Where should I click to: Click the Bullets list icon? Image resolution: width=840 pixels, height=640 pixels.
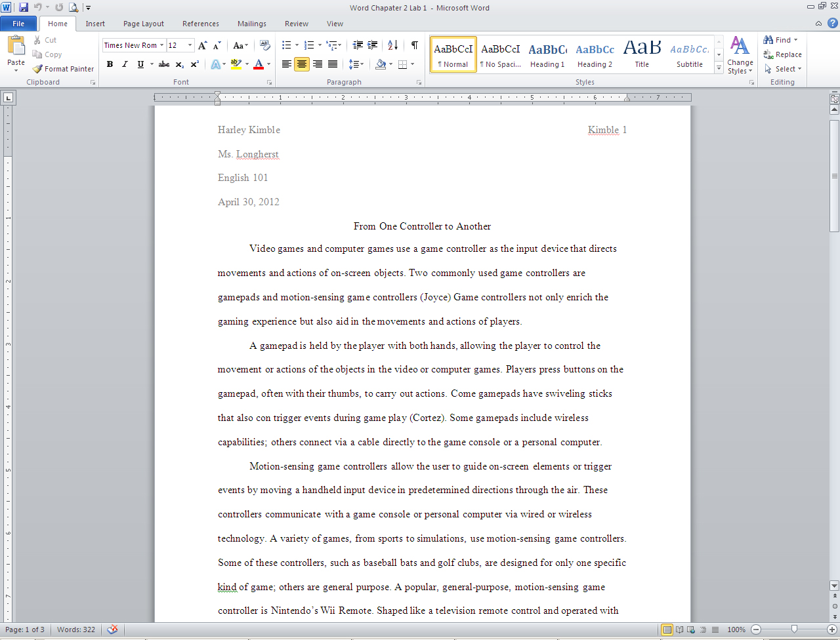pyautogui.click(x=287, y=45)
